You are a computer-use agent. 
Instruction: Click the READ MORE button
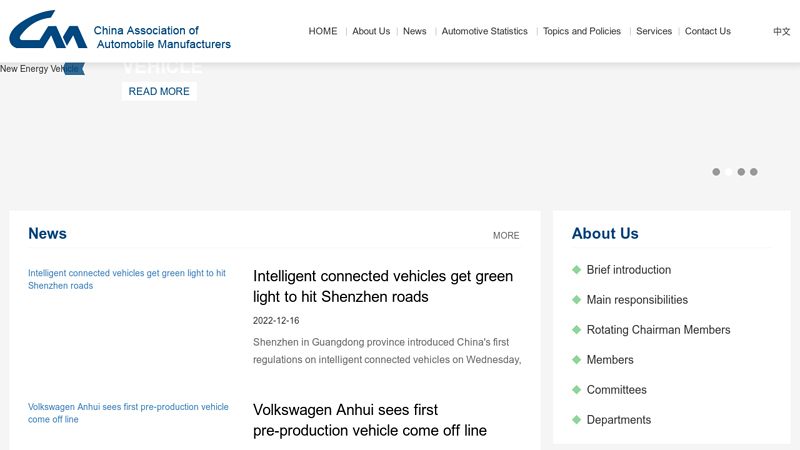(159, 91)
